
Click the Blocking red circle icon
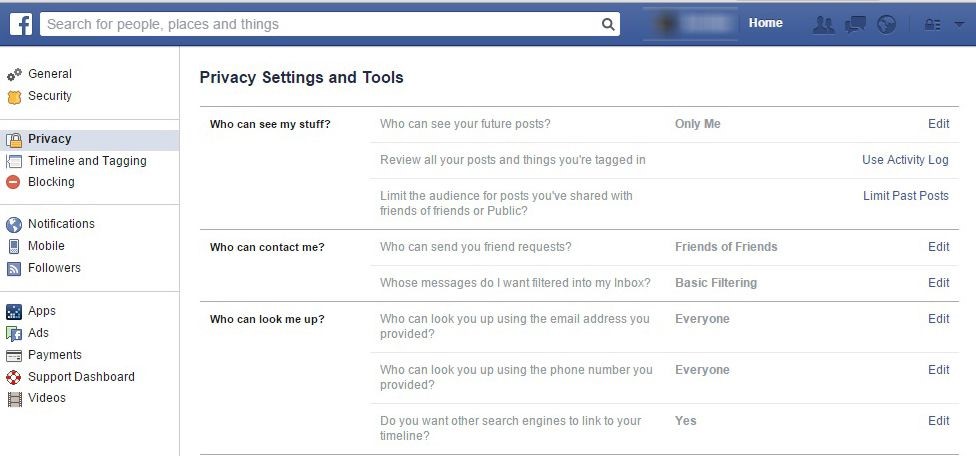[x=13, y=182]
